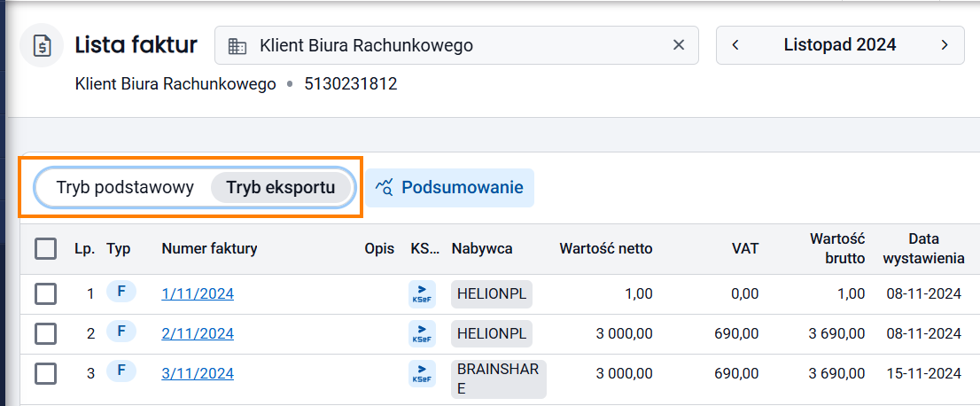Sort by Numer faktury column header
The width and height of the screenshot is (980, 406).
point(209,249)
